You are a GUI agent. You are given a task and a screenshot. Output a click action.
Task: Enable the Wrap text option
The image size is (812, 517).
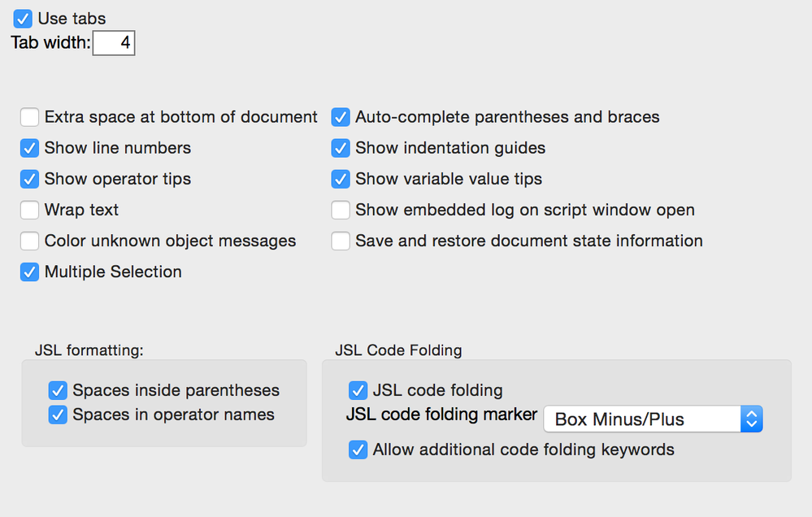coord(29,211)
